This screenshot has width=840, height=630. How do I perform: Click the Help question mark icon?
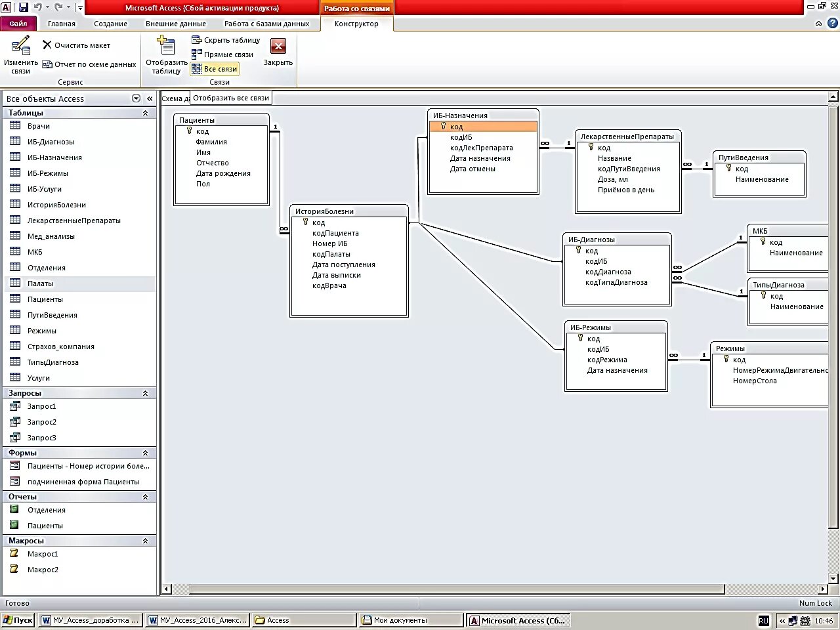point(832,24)
